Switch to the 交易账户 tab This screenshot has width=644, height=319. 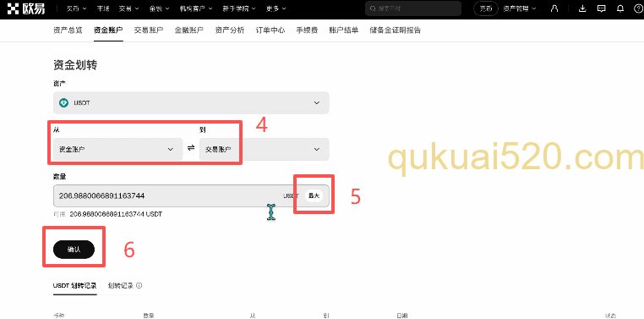coord(148,30)
